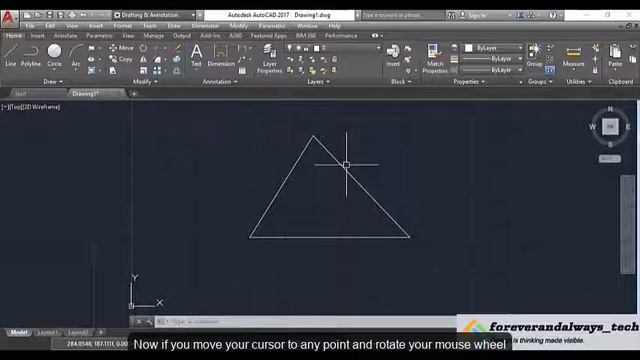Expand the Block panel
The height and width of the screenshot is (360, 640).
[x=401, y=82]
